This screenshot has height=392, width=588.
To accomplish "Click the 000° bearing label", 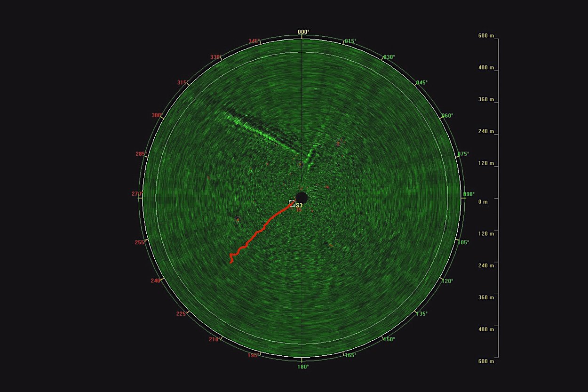I will tap(303, 32).
